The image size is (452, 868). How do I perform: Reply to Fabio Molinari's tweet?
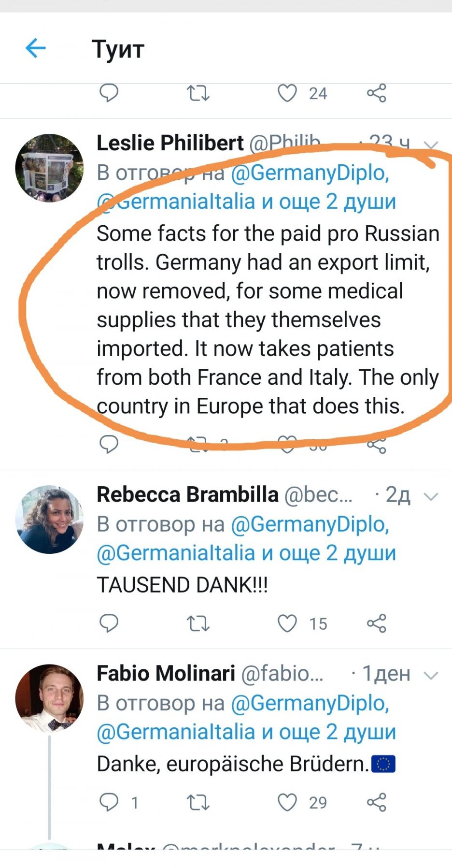pyautogui.click(x=109, y=802)
